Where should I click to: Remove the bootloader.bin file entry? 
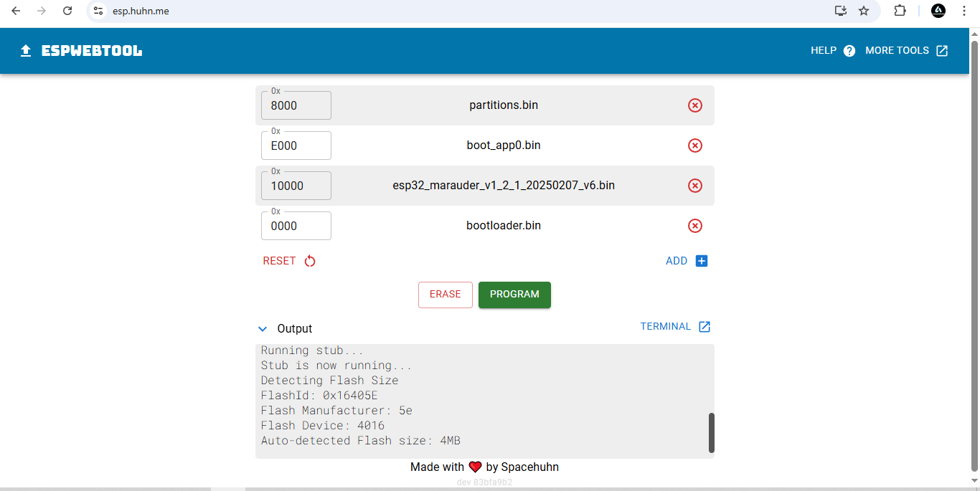pos(694,226)
